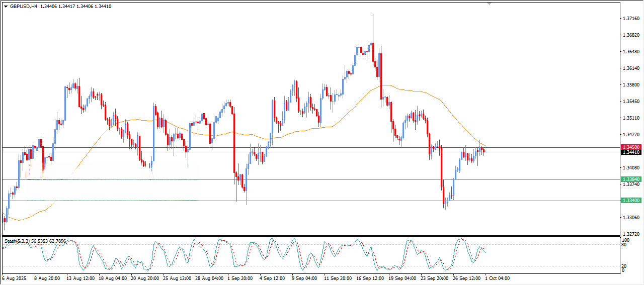This screenshot has width=644, height=285.
Task: Click the arrow beside GBPUSD,H4 title
Action: (x=6, y=7)
